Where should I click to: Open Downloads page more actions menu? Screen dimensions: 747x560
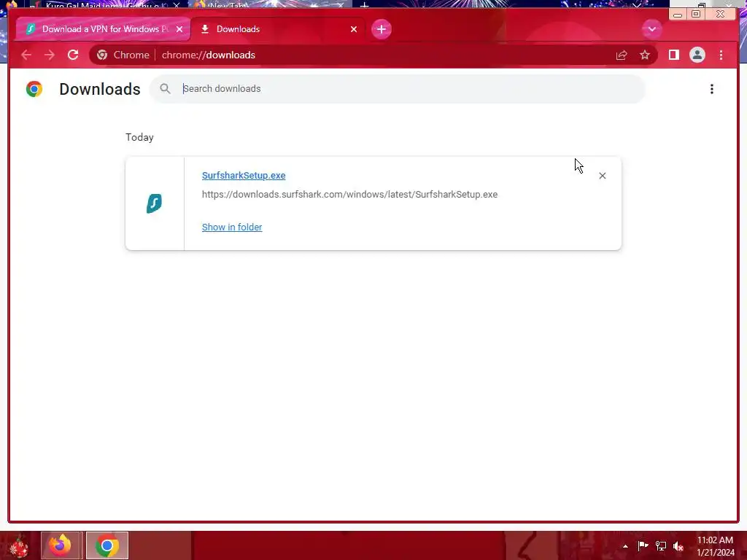tap(712, 89)
